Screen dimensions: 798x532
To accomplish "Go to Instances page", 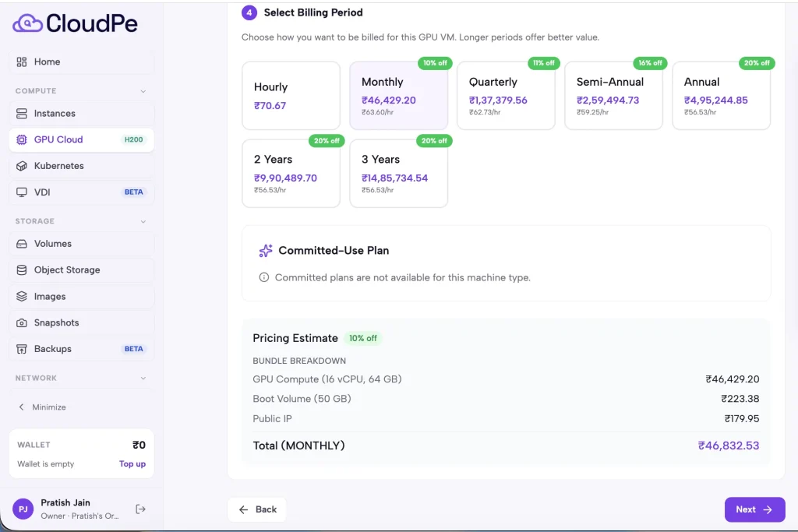I will tap(81, 114).
